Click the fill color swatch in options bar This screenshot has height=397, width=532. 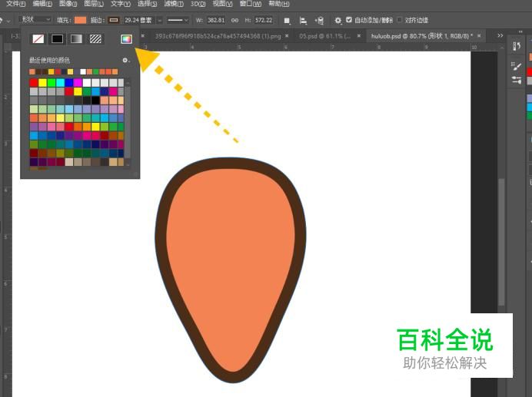pos(81,20)
